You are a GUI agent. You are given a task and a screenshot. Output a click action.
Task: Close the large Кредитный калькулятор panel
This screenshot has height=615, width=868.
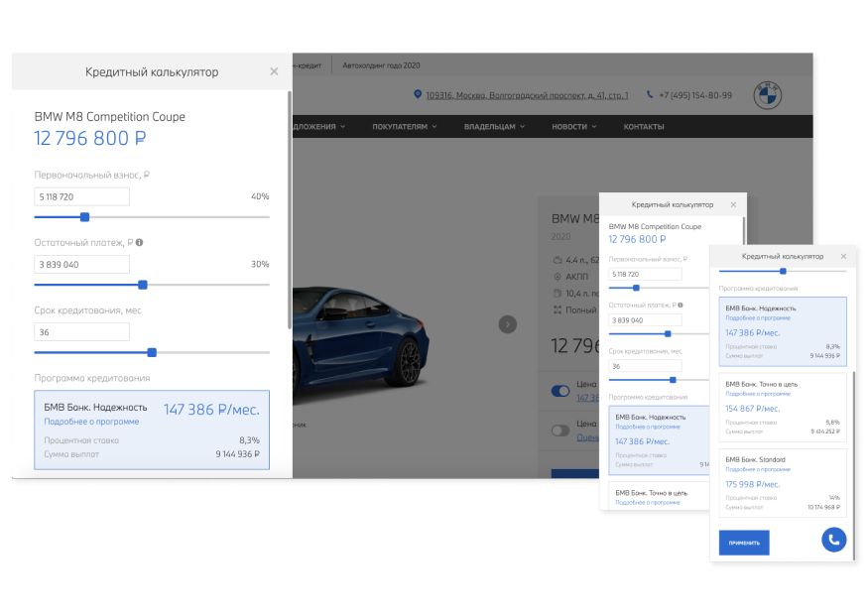pyautogui.click(x=274, y=71)
